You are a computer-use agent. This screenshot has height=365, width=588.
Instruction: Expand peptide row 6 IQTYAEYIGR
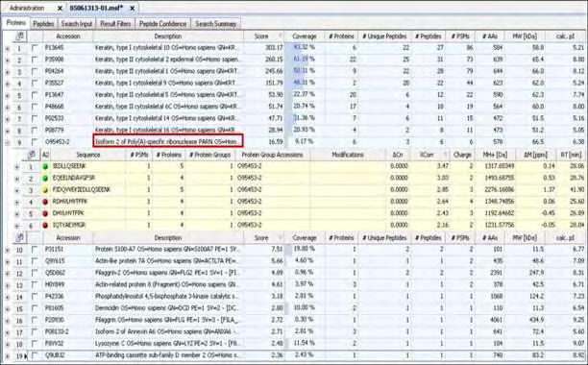[x=16, y=226]
